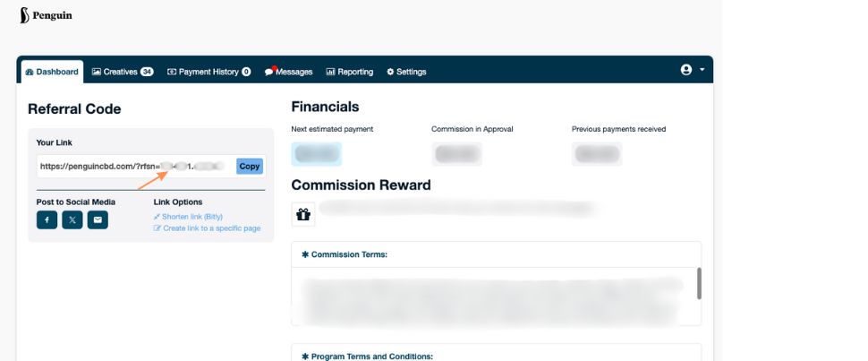Click the Commission Terms scrollbar
This screenshot has width=868, height=361.
698,283
